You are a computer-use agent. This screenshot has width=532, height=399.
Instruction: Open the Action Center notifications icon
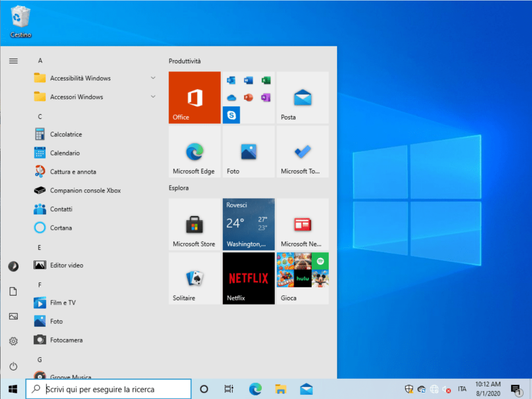click(516, 390)
